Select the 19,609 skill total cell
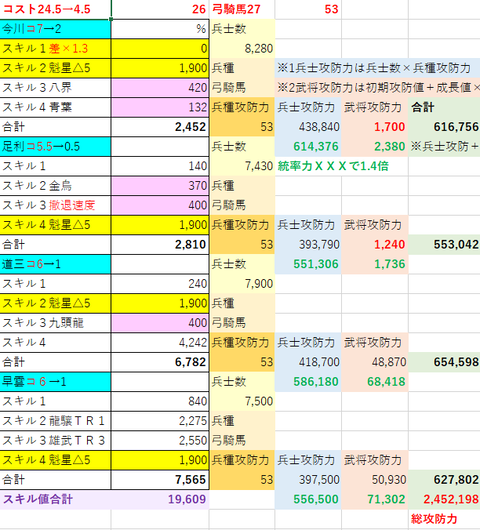The width and height of the screenshot is (480, 530). pos(160,499)
